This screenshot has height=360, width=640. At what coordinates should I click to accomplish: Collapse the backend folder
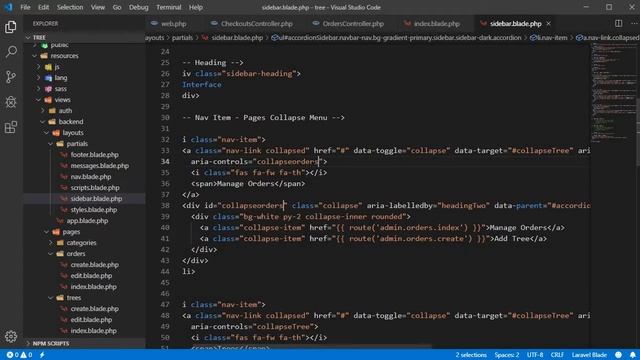click(x=71, y=122)
